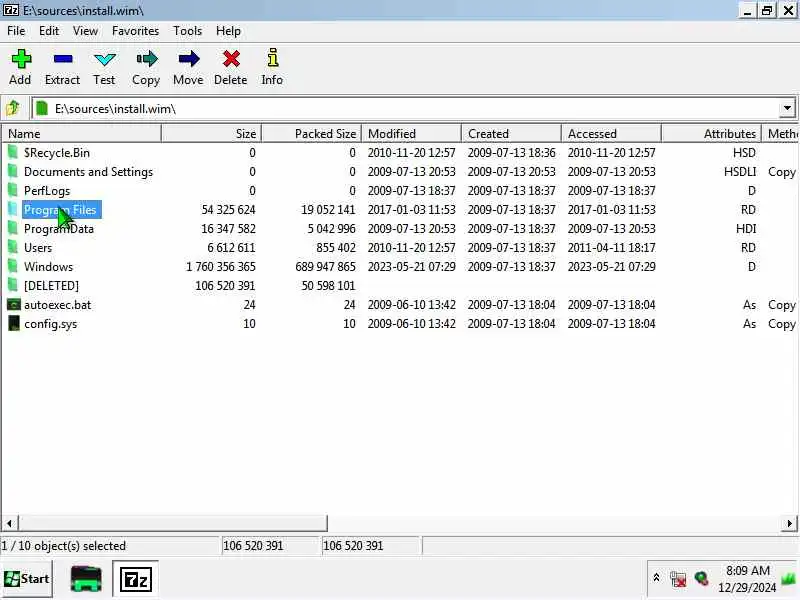800x600 pixels.
Task: Click the horizontal scrollbar thumb
Action: tap(173, 523)
